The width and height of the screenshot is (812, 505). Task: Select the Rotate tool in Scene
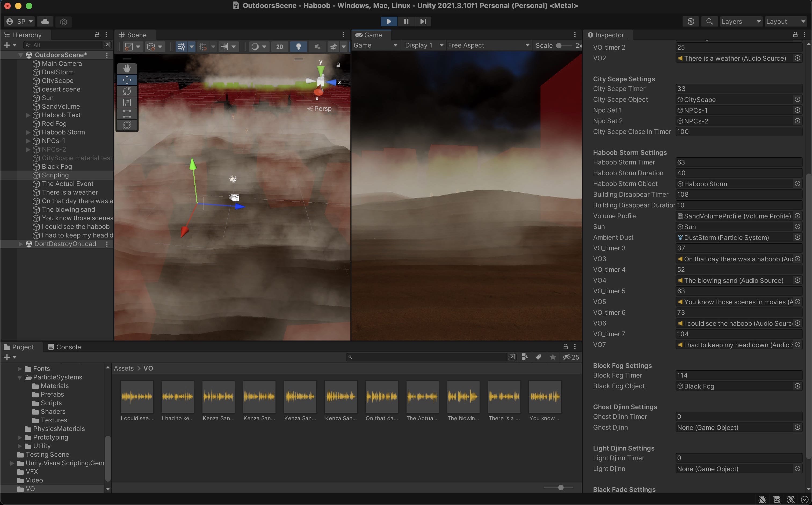[x=127, y=91]
